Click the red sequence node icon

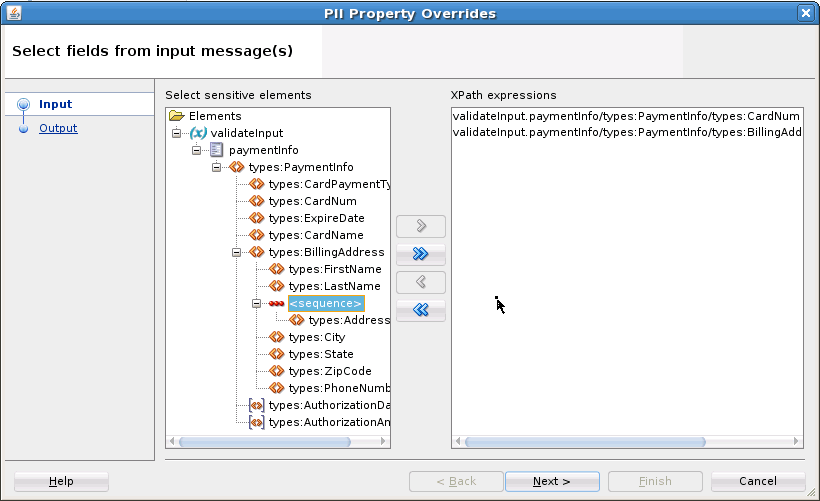tap(276, 303)
